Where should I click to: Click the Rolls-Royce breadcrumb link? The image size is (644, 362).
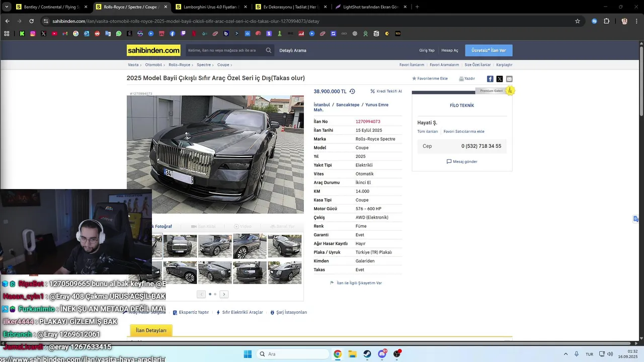(179, 65)
